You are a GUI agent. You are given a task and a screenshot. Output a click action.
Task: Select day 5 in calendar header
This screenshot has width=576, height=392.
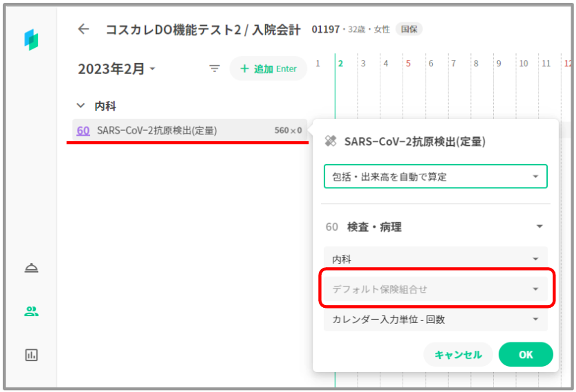coord(408,63)
